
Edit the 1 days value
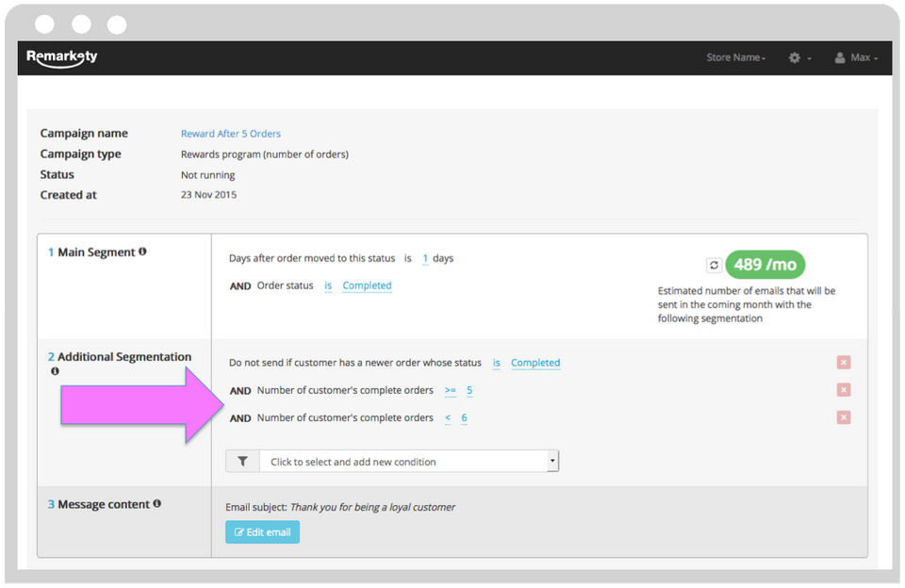pos(425,258)
